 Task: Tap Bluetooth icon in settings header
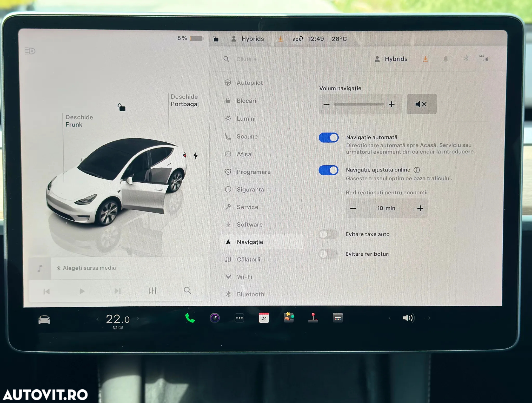coord(466,58)
